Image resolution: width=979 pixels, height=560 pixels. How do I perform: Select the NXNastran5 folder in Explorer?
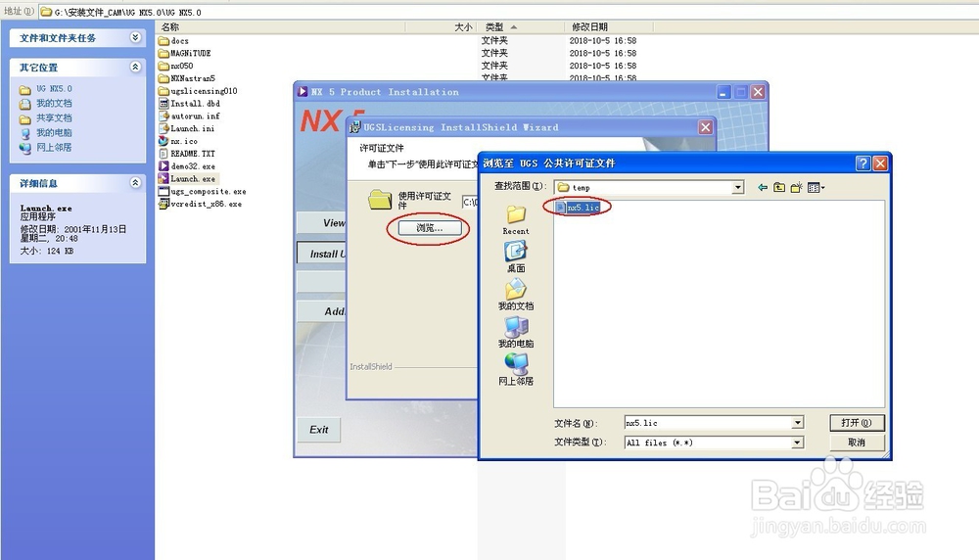187,78
